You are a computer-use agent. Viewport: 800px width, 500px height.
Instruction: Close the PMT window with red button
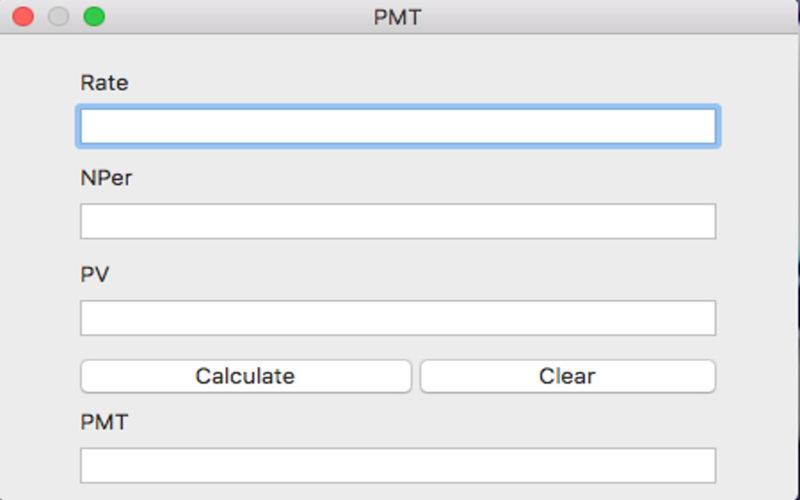(x=23, y=16)
